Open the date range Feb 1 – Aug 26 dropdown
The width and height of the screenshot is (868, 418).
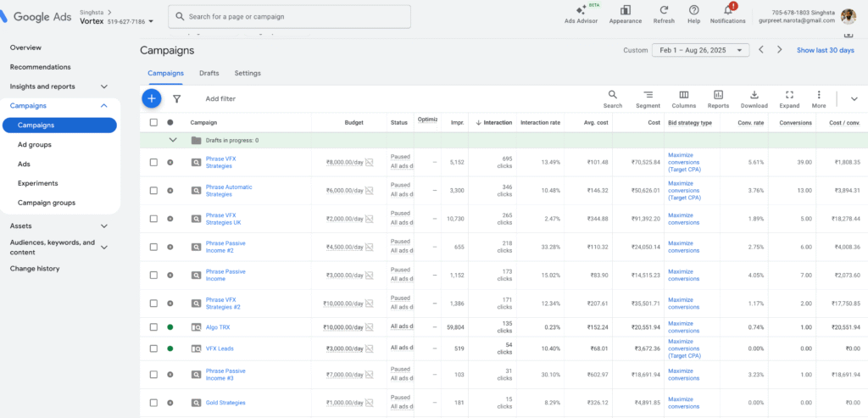tap(700, 50)
